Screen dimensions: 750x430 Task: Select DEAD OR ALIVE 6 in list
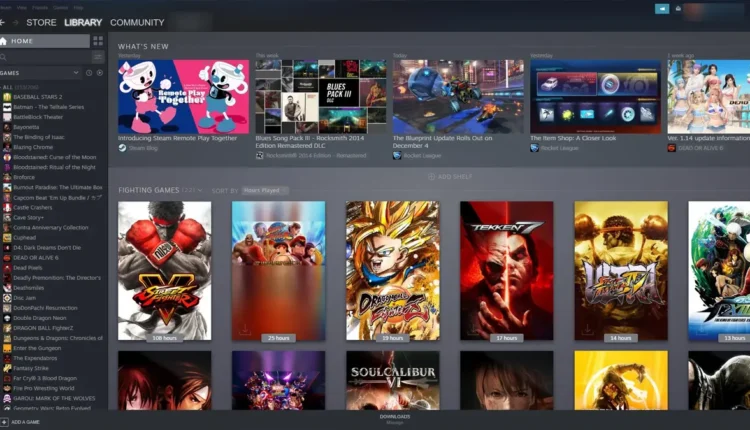point(35,257)
